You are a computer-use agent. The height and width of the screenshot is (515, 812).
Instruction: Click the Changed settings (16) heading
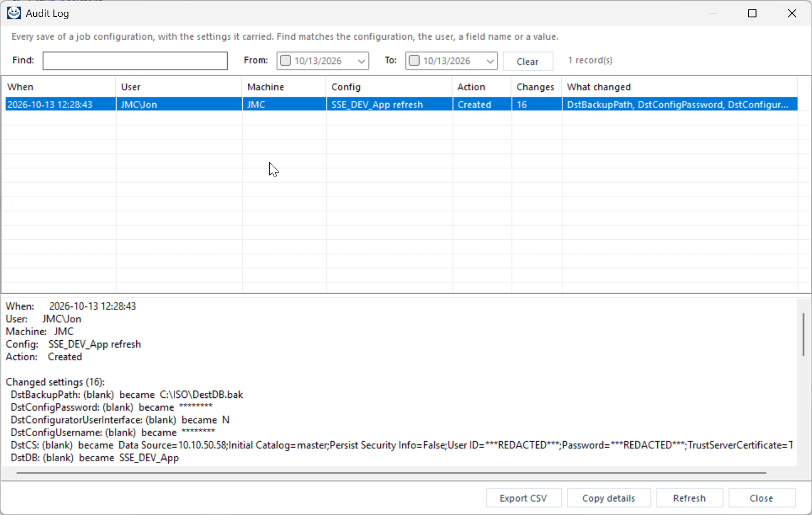pyautogui.click(x=55, y=382)
